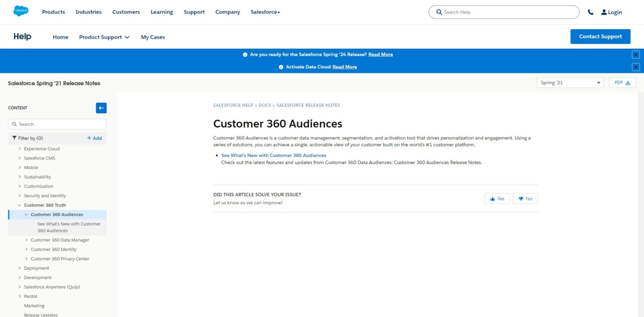Click the Contact Support button
The image size is (644, 317).
coord(600,37)
